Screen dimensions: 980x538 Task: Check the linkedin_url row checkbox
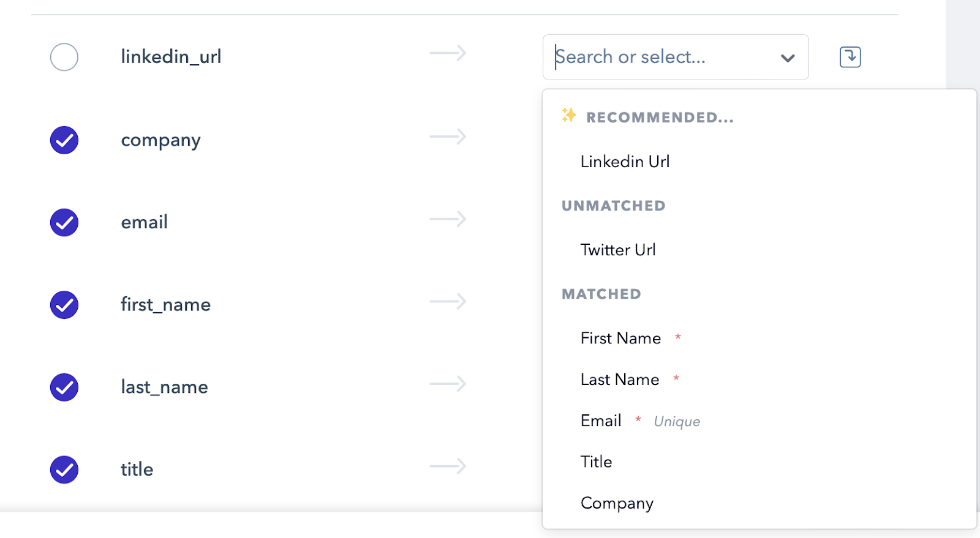(x=64, y=58)
